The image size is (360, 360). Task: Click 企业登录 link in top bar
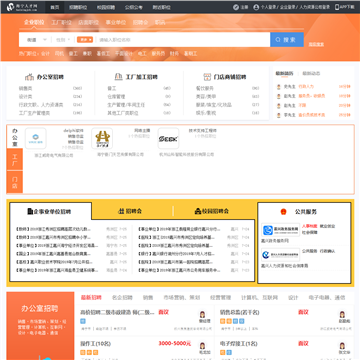[288, 7]
